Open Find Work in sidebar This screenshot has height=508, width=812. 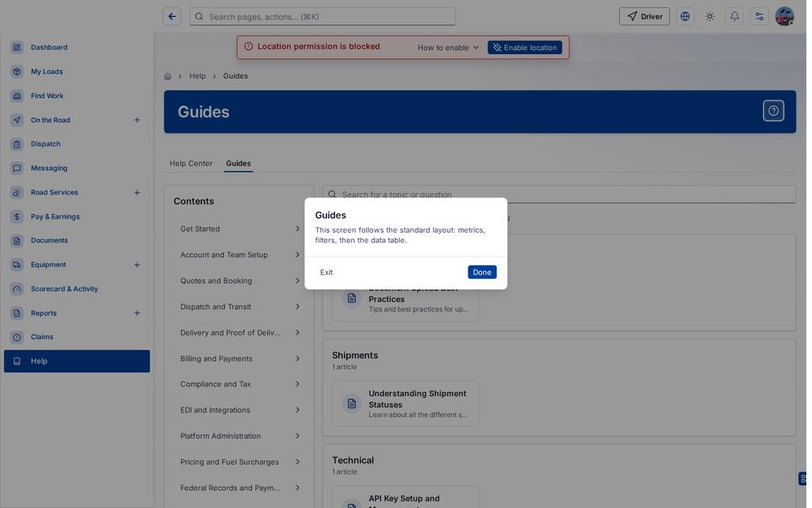point(77,96)
